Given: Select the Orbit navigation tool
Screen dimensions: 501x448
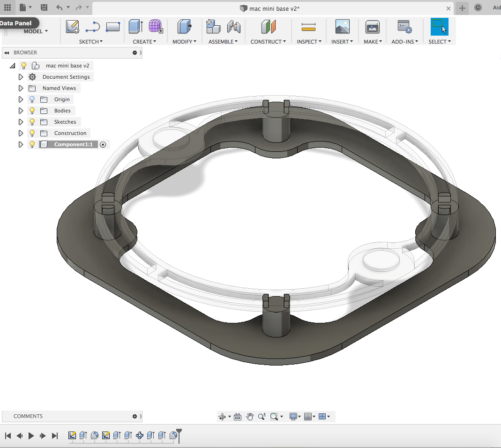Looking at the screenshot, I should click(222, 416).
